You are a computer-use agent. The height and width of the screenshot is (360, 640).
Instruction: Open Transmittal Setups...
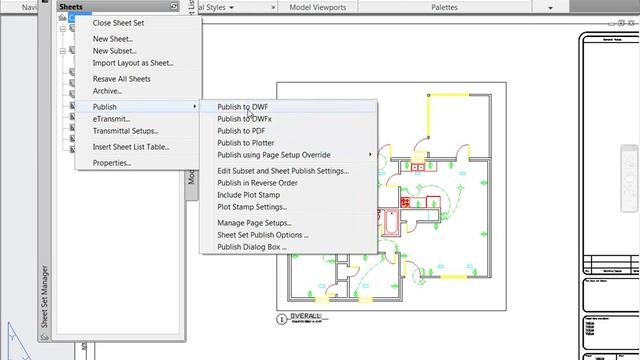pos(125,131)
